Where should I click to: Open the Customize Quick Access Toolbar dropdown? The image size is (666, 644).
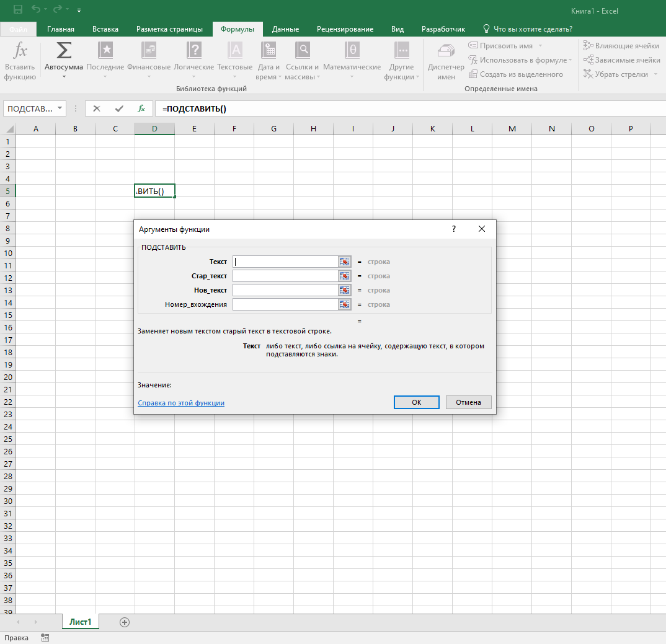tap(79, 10)
